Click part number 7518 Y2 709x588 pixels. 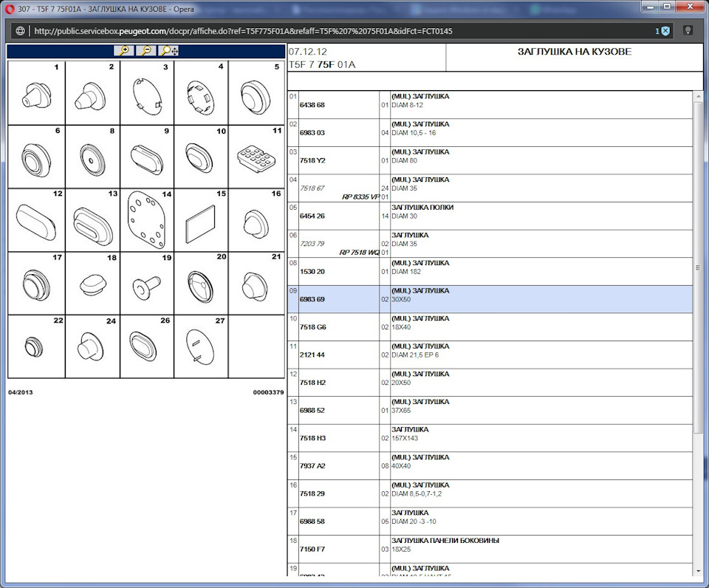coord(312,160)
